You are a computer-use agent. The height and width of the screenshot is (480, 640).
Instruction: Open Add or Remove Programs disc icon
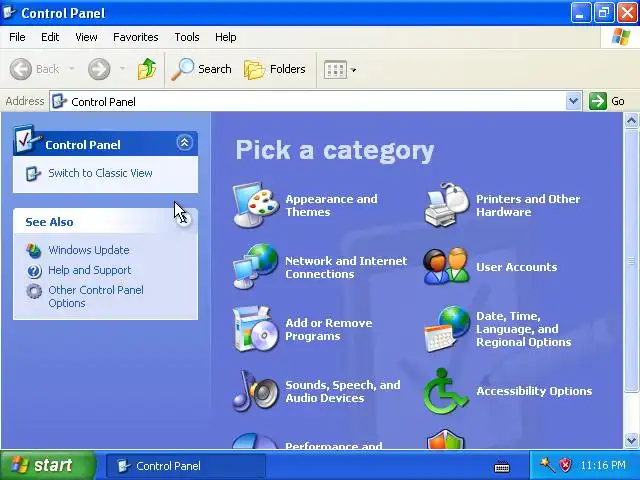256,329
